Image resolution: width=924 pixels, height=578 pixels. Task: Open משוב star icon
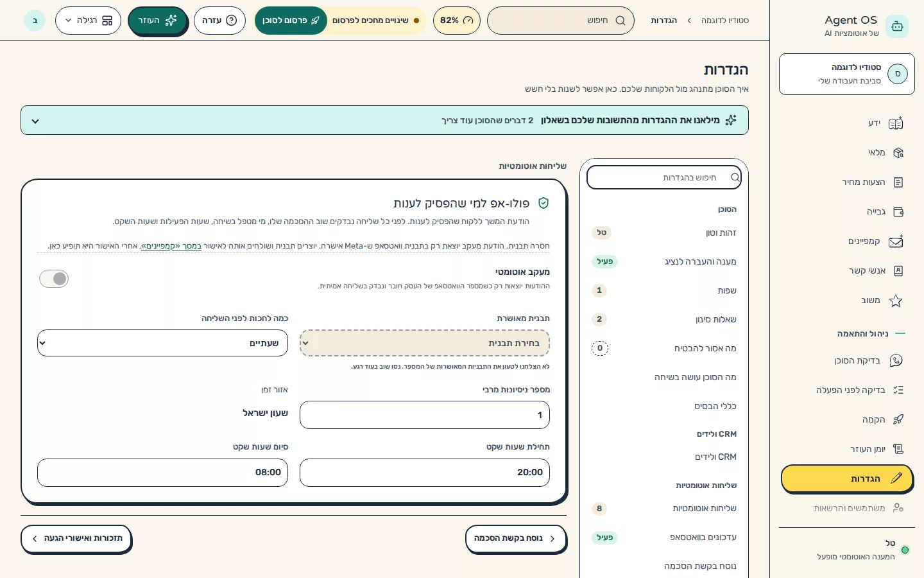[896, 301]
